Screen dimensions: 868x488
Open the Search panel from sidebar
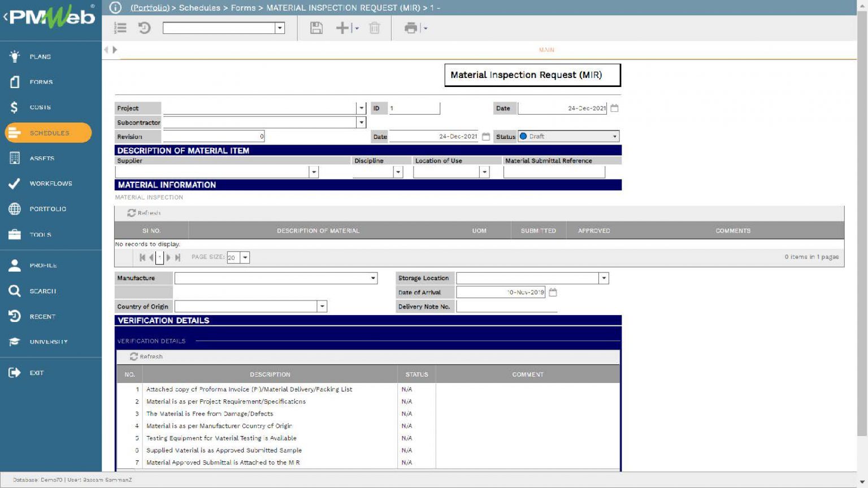(42, 290)
